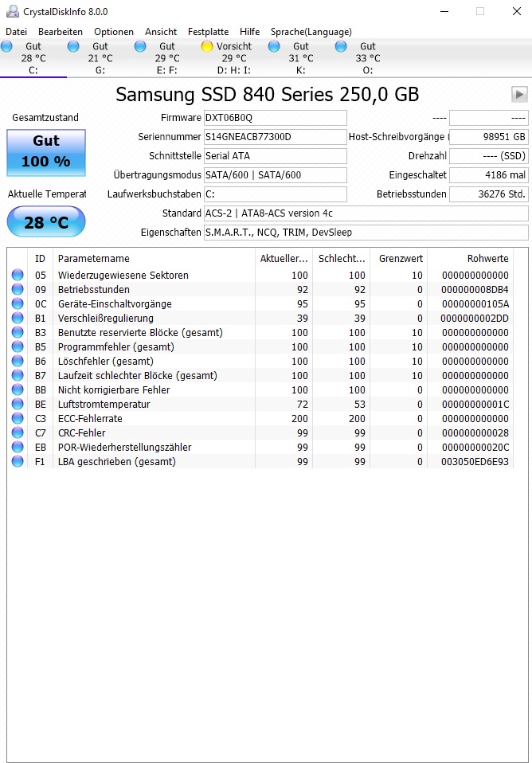The image size is (532, 763).
Task: Click status icon for Nicht korrigierbare Fehler
Action: coord(18,389)
